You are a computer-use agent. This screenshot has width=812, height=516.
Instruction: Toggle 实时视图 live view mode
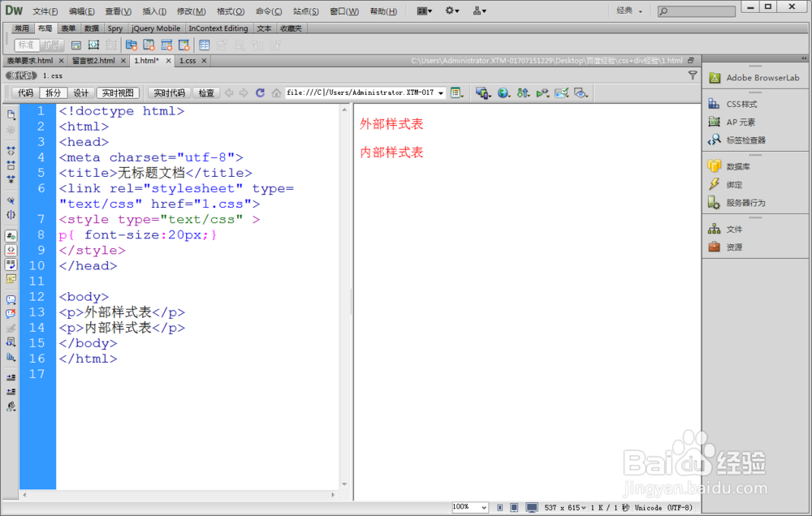click(118, 92)
